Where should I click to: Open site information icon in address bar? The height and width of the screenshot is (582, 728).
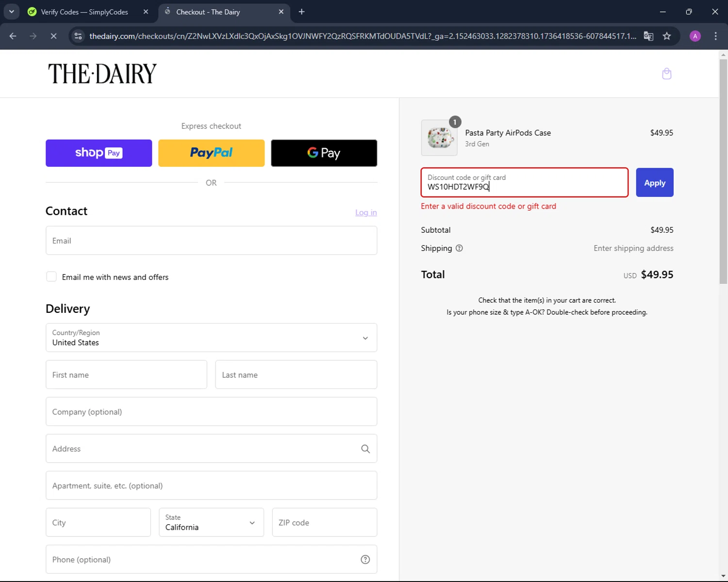click(x=78, y=36)
